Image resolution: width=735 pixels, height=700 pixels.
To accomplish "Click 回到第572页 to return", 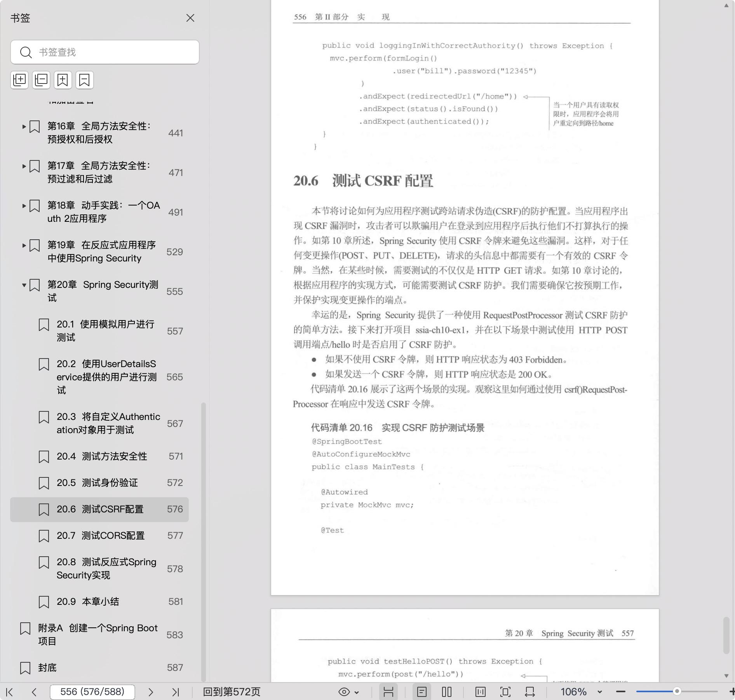I will (x=232, y=692).
